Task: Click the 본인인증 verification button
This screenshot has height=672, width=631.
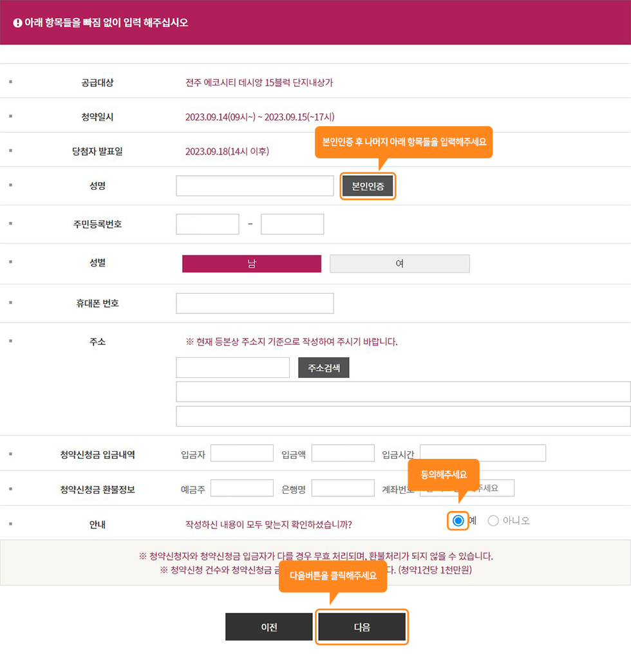Action: click(368, 186)
